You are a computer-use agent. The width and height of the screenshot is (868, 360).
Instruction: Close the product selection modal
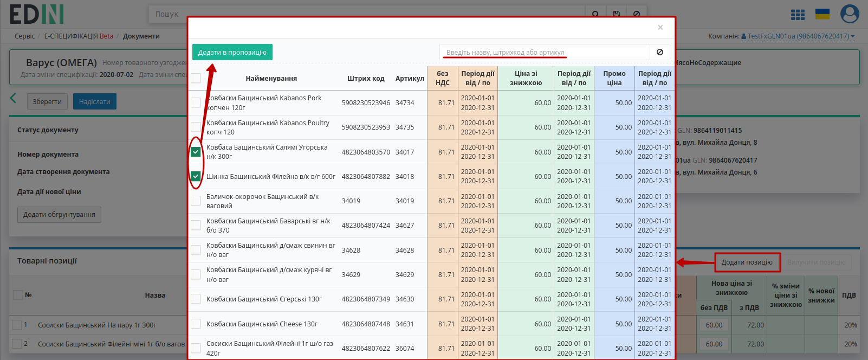pos(660,27)
